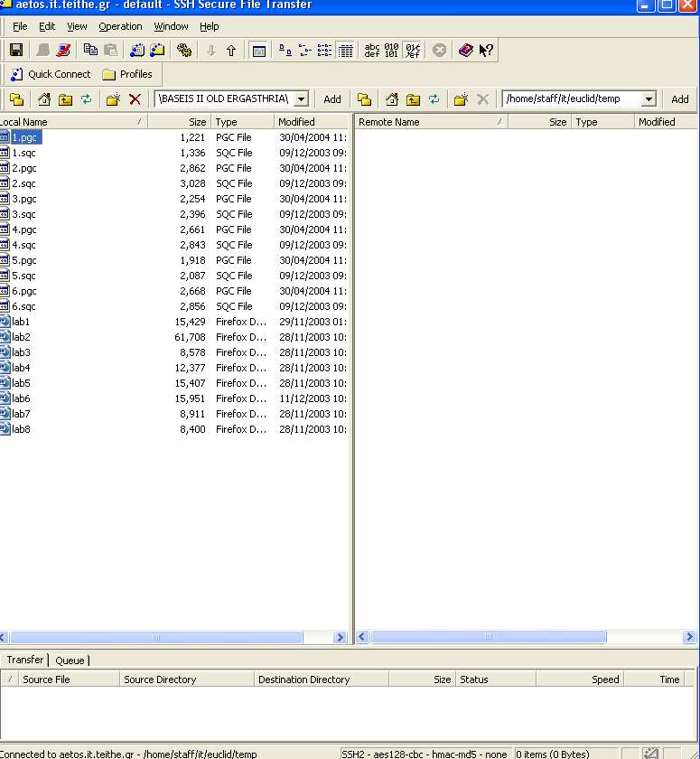Image resolution: width=700 pixels, height=759 pixels.
Task: Create new folder in remote pane
Action: [x=461, y=99]
